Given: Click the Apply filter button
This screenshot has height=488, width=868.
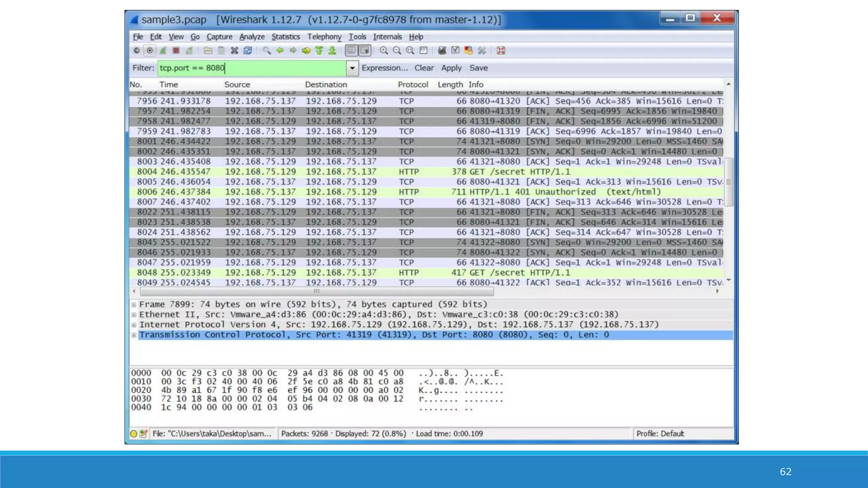Looking at the screenshot, I should [451, 68].
